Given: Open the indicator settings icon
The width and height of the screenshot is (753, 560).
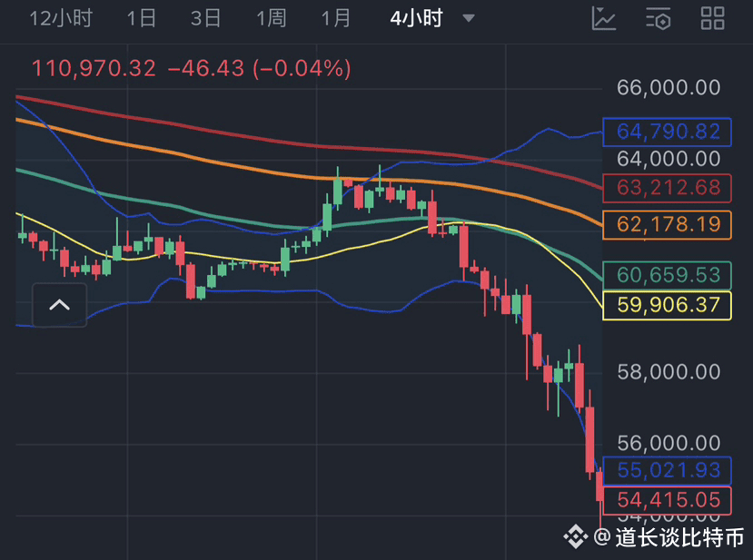Looking at the screenshot, I should (x=659, y=18).
